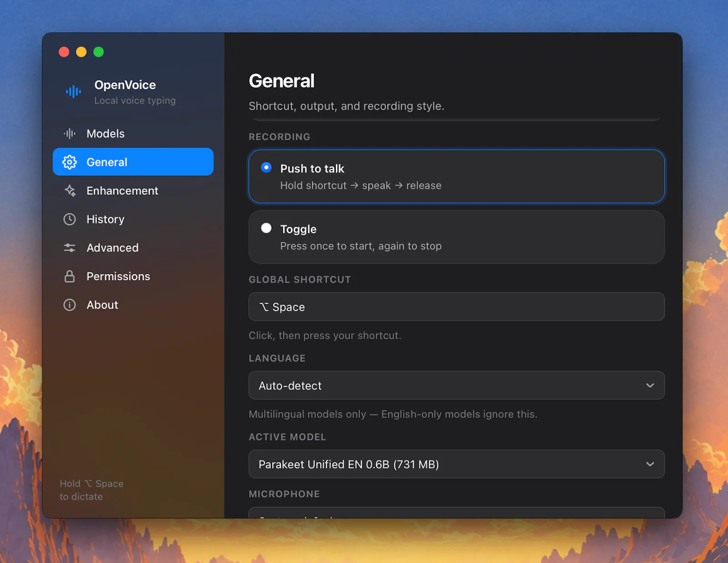Click the yellow minimize window button
Image resolution: width=728 pixels, height=563 pixels.
pos(81,52)
